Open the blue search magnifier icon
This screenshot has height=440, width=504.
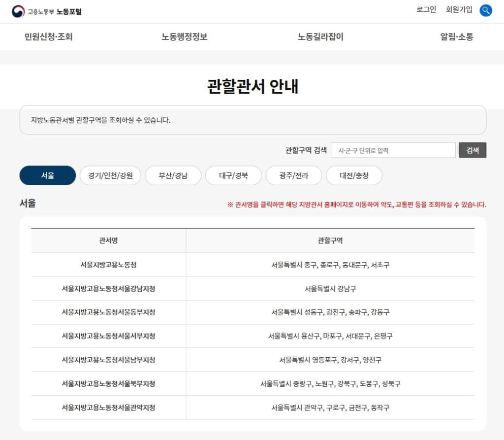(x=486, y=10)
